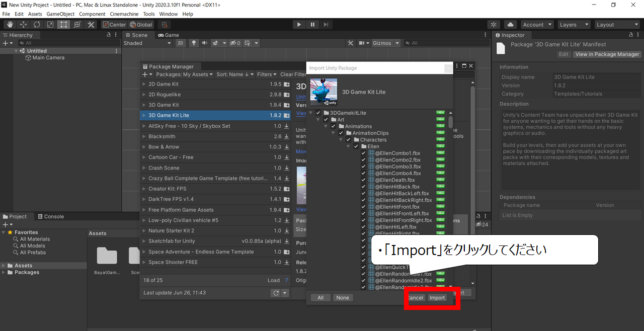Pause the game preview
This screenshot has height=331, width=644.
click(312, 25)
